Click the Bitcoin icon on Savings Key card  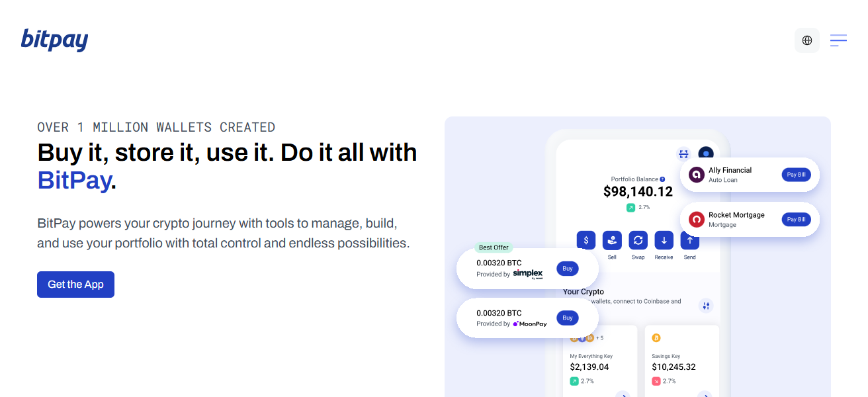(x=656, y=337)
